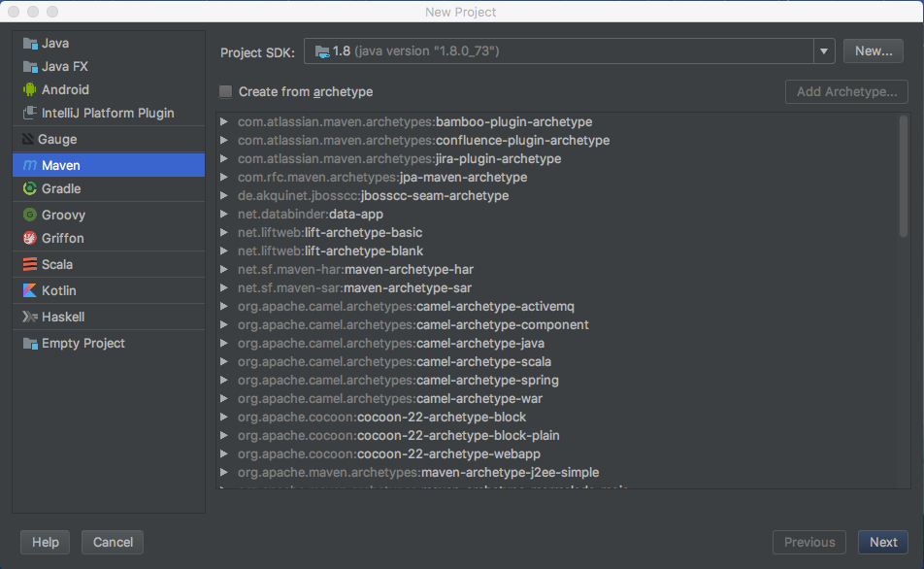
Task: Click the Groovy icon
Action: pyautogui.click(x=30, y=214)
